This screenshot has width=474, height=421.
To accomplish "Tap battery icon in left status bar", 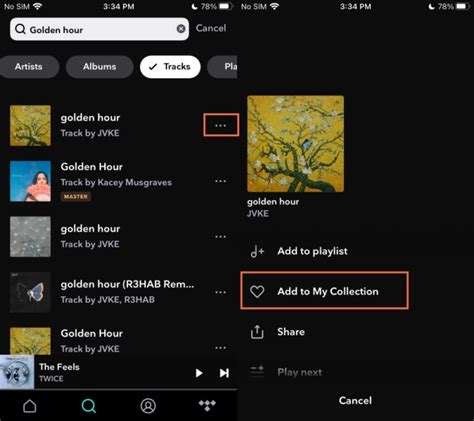I will pos(226,6).
